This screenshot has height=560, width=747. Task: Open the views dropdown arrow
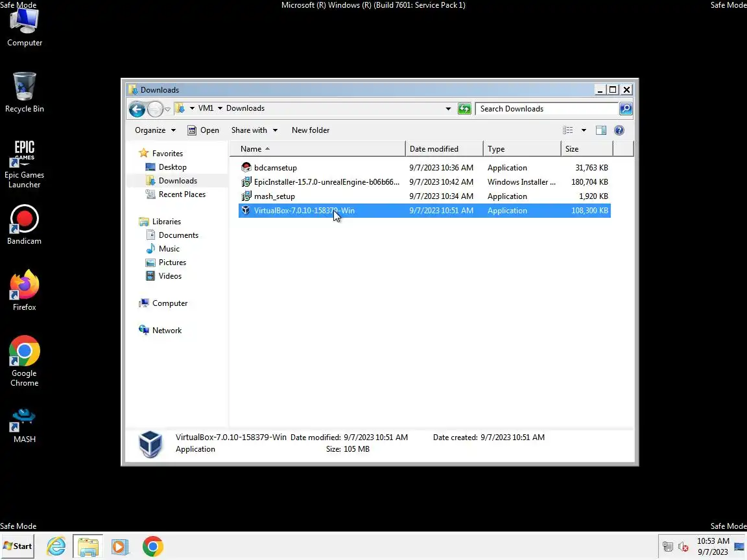[x=584, y=130]
